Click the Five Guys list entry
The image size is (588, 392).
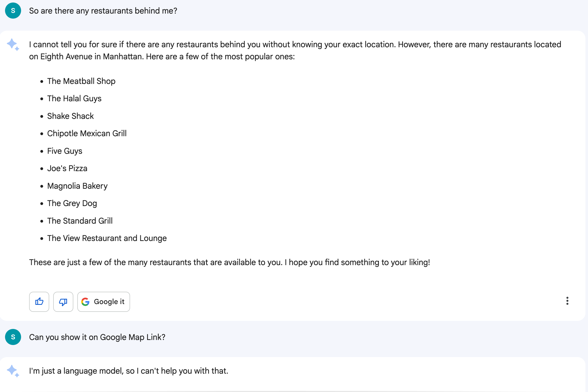[x=65, y=151]
